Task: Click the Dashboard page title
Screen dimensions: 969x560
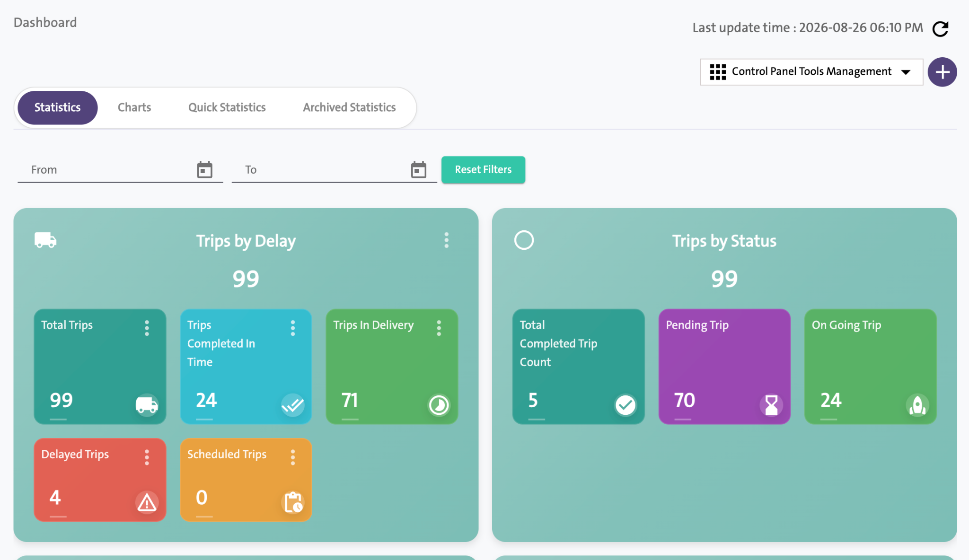Action: [x=45, y=22]
